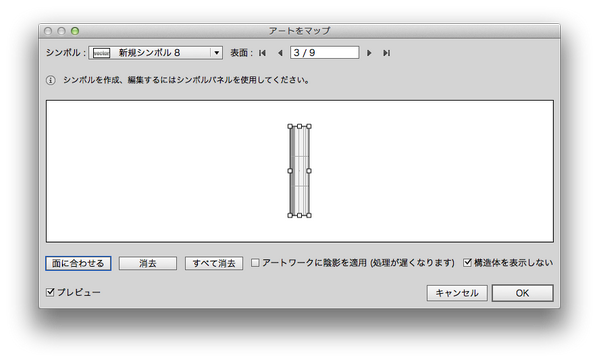Click the left-middle handle of the mapped art

(290, 171)
